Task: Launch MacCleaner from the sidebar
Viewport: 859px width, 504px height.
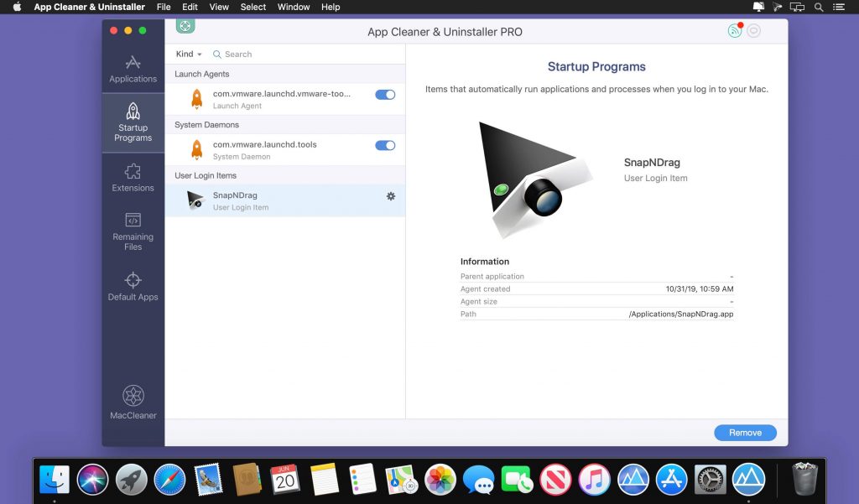Action: [133, 398]
